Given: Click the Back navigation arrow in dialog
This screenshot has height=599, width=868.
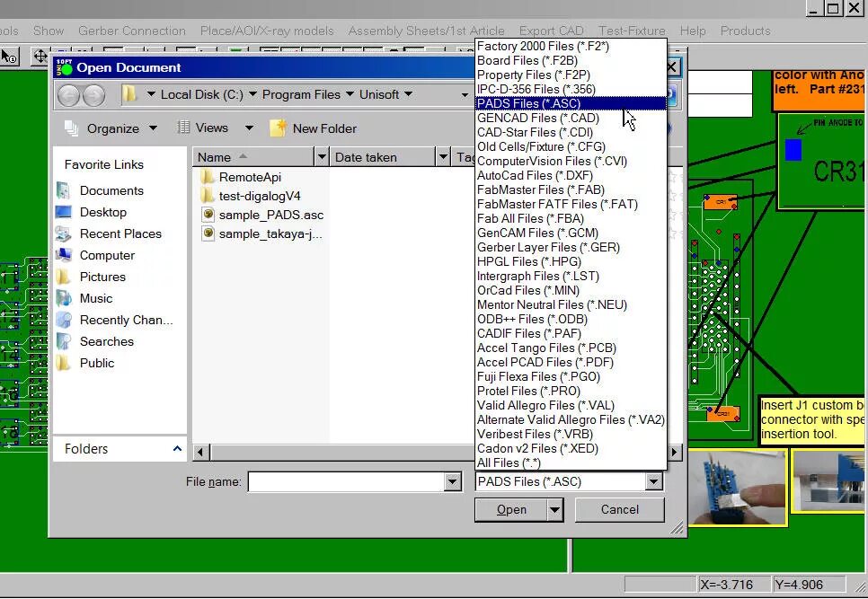Looking at the screenshot, I should click(x=69, y=96).
